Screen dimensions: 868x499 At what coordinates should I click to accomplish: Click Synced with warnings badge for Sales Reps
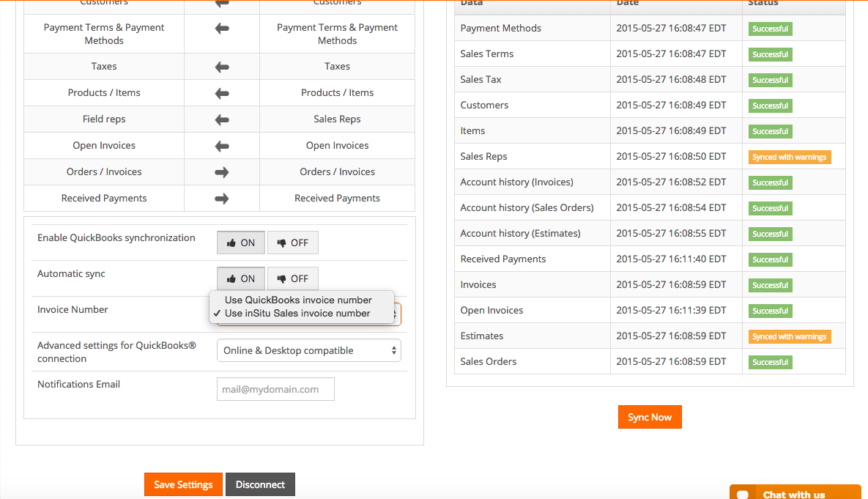[789, 157]
